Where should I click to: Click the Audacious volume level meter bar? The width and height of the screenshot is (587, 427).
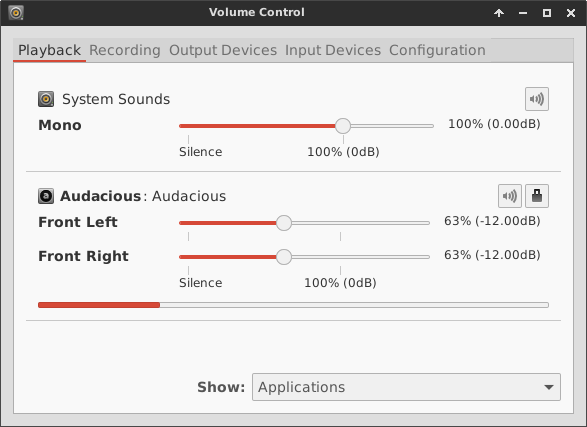click(x=294, y=305)
